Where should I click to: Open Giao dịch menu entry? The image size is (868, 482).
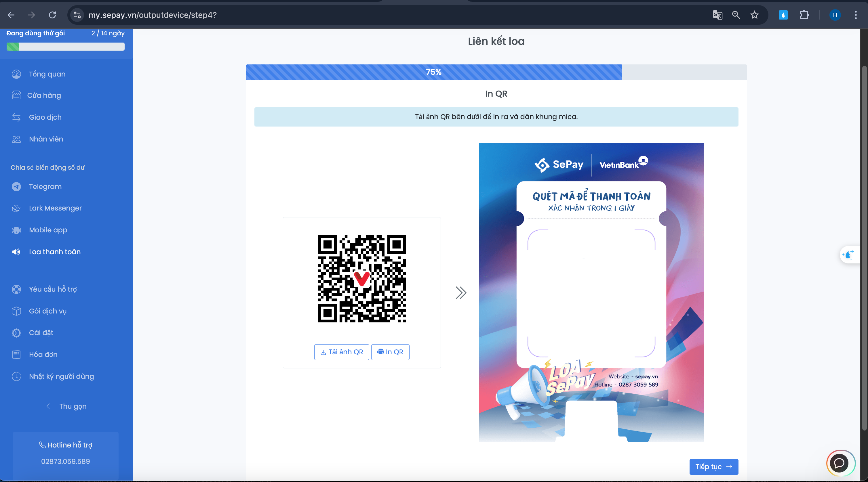point(45,117)
